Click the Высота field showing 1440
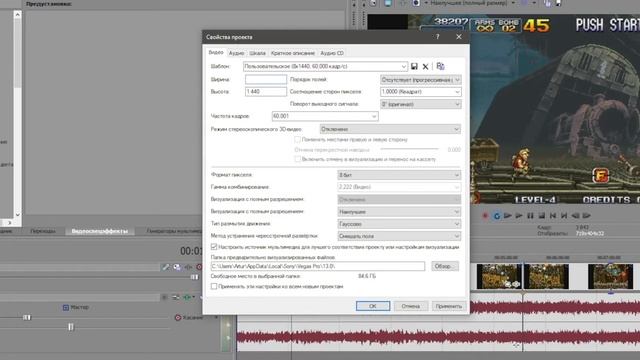 click(266, 92)
